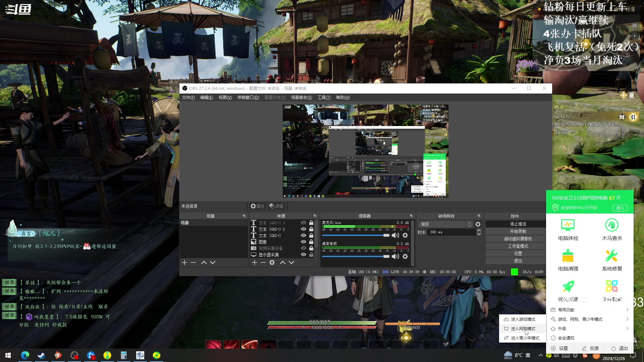Open the calculator taskbar icon
The width and height of the screenshot is (644, 362).
(124, 355)
